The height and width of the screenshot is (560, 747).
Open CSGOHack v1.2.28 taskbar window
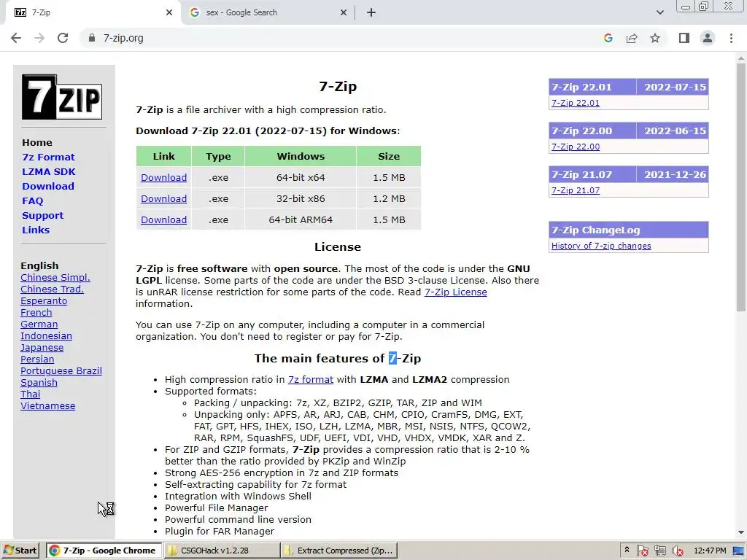click(221, 551)
